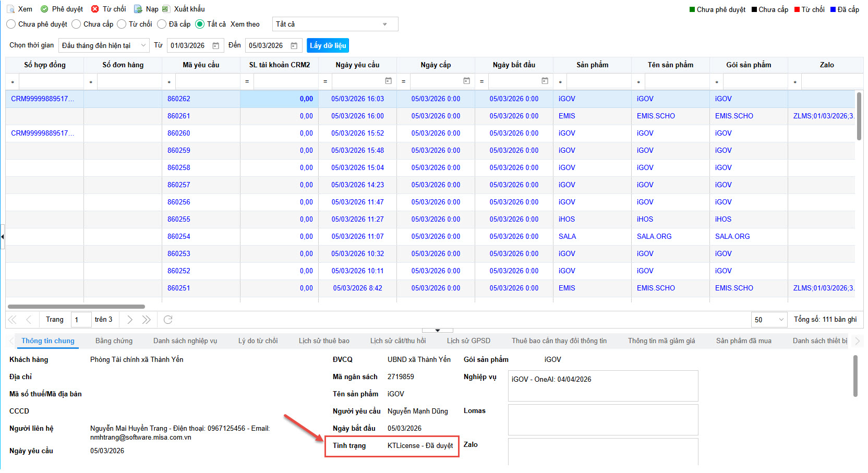The image size is (868, 473).
Task: Go to the next page arrow
Action: [x=130, y=320]
